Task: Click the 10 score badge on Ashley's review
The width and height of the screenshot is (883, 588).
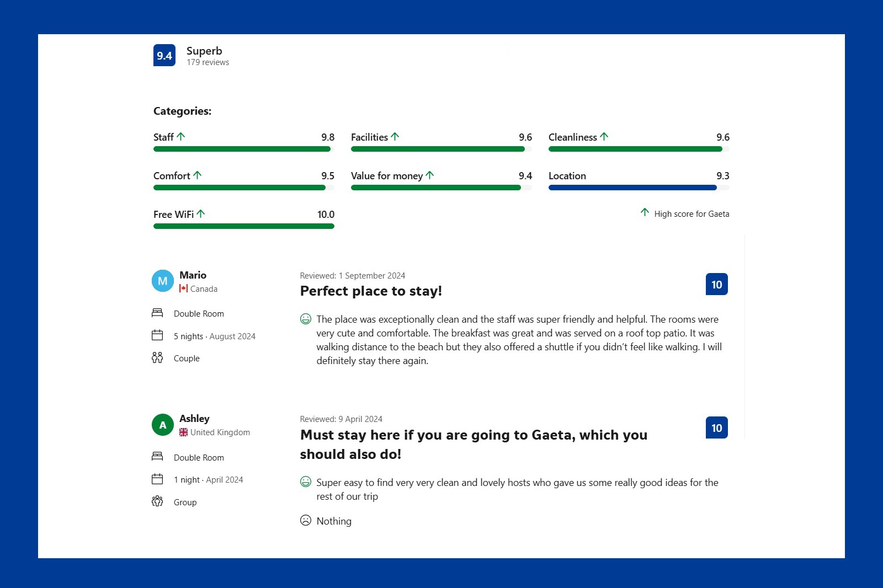Action: coord(717,427)
